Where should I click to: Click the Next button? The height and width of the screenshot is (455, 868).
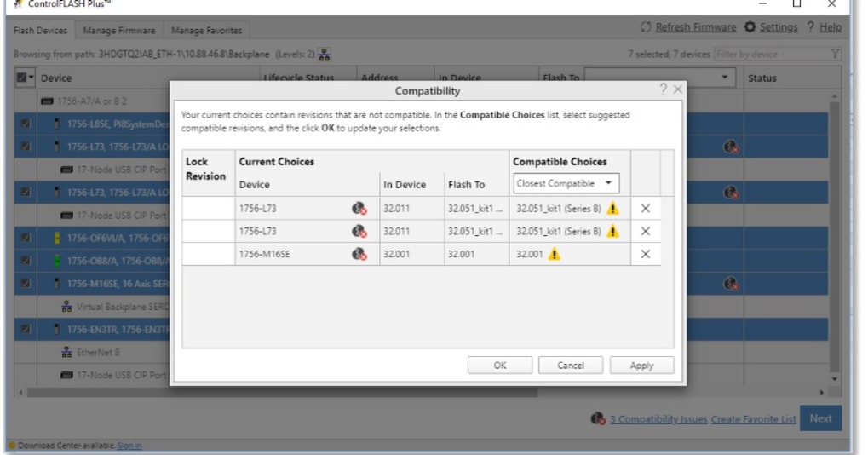(820, 418)
